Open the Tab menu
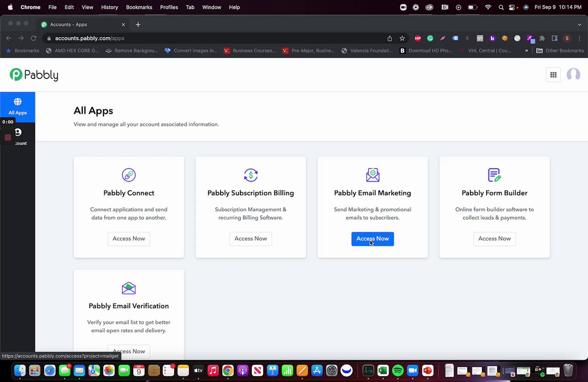Viewport: 588px width, 382px height. pos(190,7)
